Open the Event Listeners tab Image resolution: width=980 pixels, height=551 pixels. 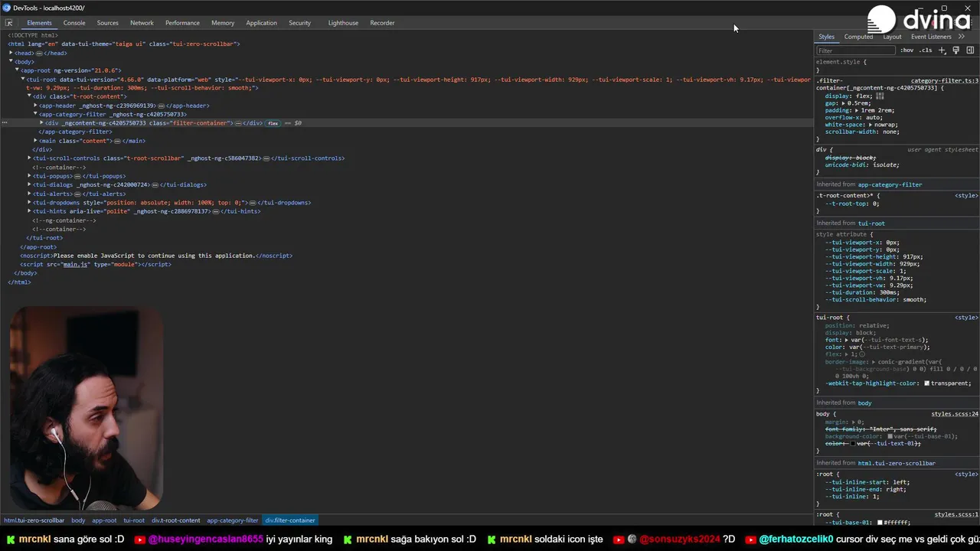(x=931, y=37)
